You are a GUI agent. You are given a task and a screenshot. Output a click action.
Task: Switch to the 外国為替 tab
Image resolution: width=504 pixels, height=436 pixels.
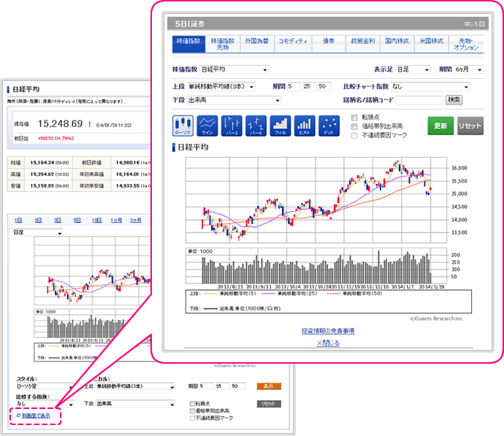click(257, 44)
